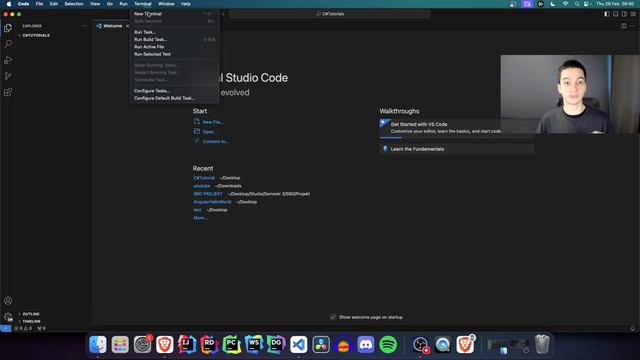Image resolution: width=640 pixels, height=360 pixels.
Task: Click the Focus moon icon in menu bar
Action: point(553,4)
